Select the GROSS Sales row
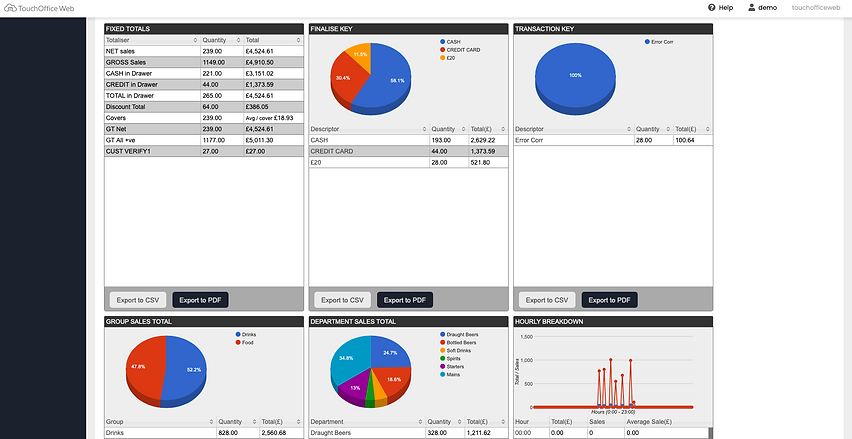The width and height of the screenshot is (852, 439). [x=204, y=62]
